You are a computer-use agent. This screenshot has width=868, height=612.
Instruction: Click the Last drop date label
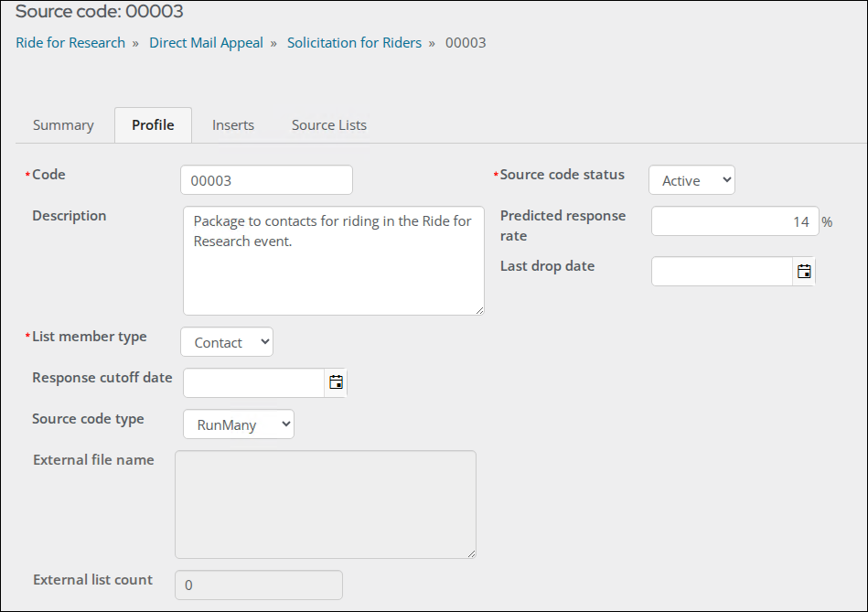(x=548, y=266)
